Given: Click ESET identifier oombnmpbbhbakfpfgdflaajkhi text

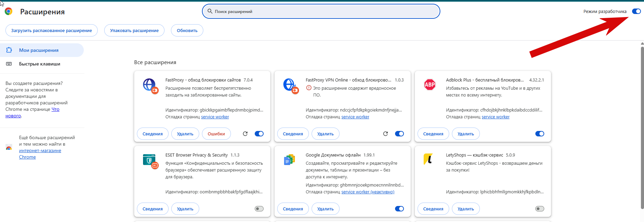Looking at the screenshot, I should tap(231, 192).
